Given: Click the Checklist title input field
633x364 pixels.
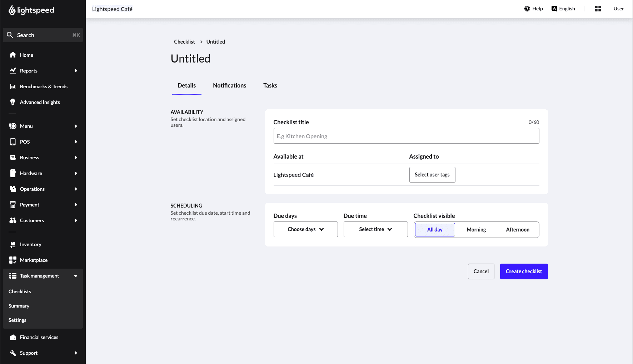Looking at the screenshot, I should [x=406, y=136].
